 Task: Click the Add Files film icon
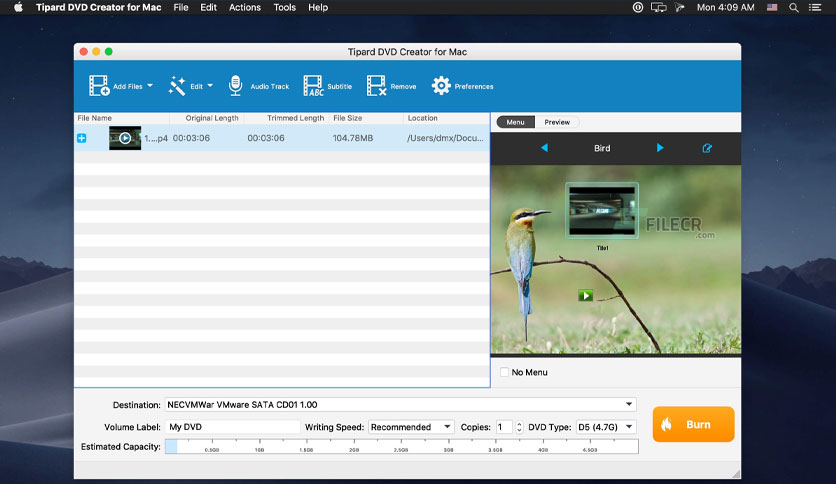coord(99,85)
